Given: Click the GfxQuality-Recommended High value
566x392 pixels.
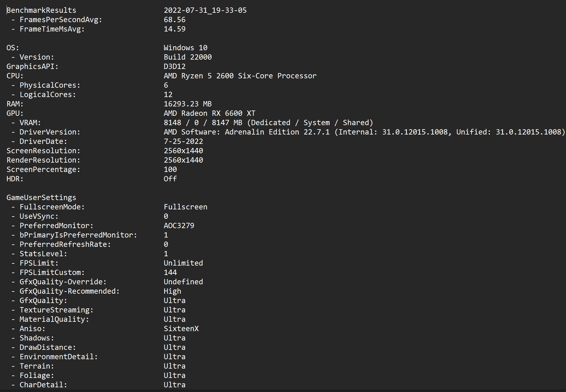Looking at the screenshot, I should 172,291.
